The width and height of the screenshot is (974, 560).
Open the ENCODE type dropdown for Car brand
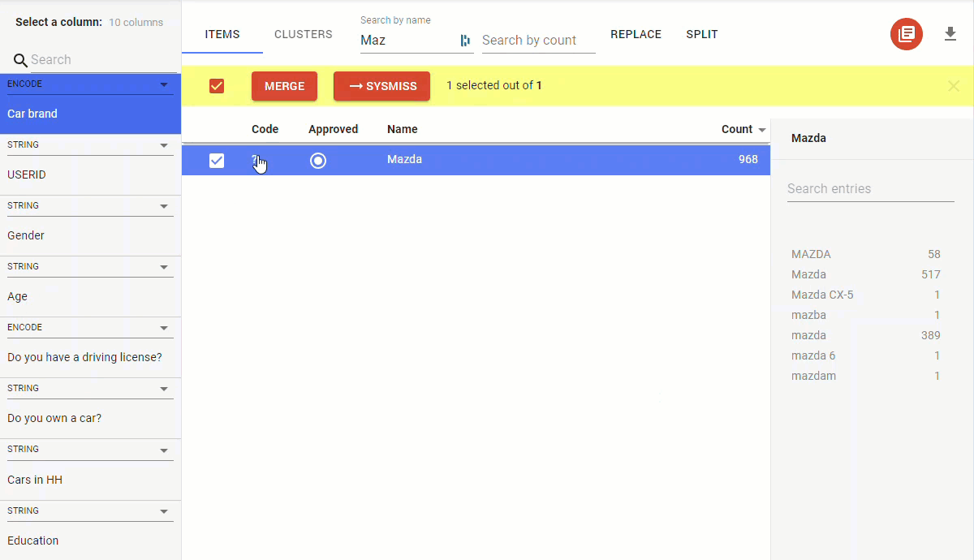click(164, 84)
